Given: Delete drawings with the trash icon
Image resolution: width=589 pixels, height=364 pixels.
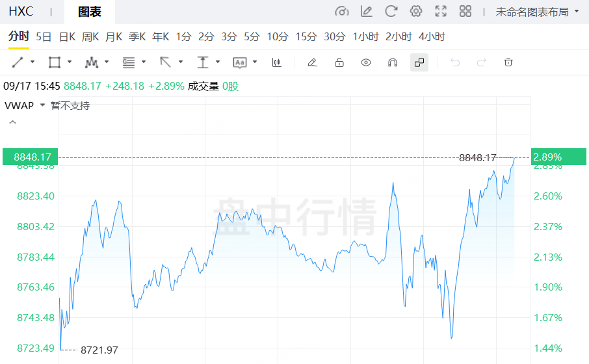Looking at the screenshot, I should pyautogui.click(x=508, y=62).
